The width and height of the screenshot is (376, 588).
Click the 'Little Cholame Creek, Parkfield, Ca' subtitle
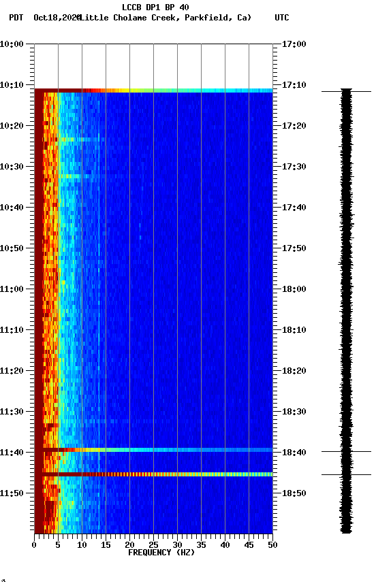pos(165,18)
